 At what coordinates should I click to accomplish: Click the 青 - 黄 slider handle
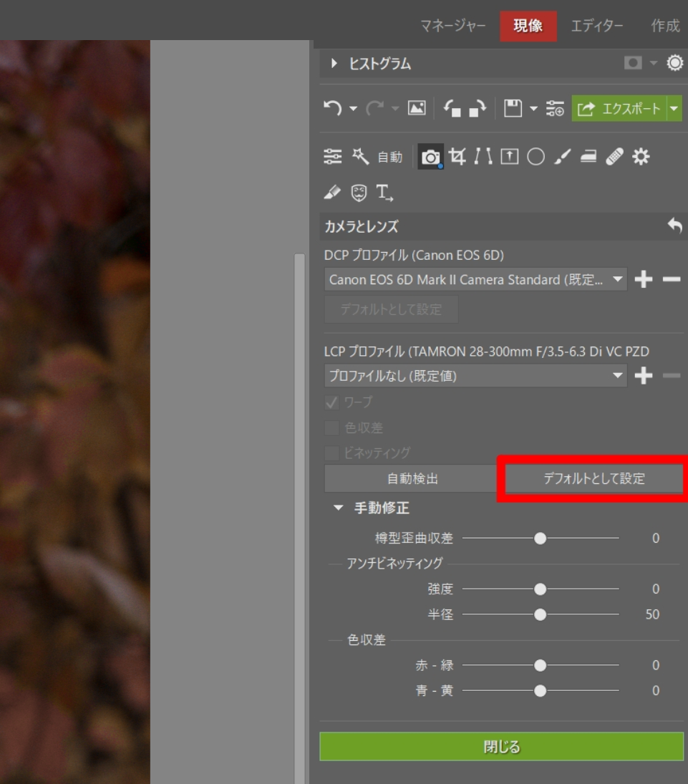[x=540, y=690]
